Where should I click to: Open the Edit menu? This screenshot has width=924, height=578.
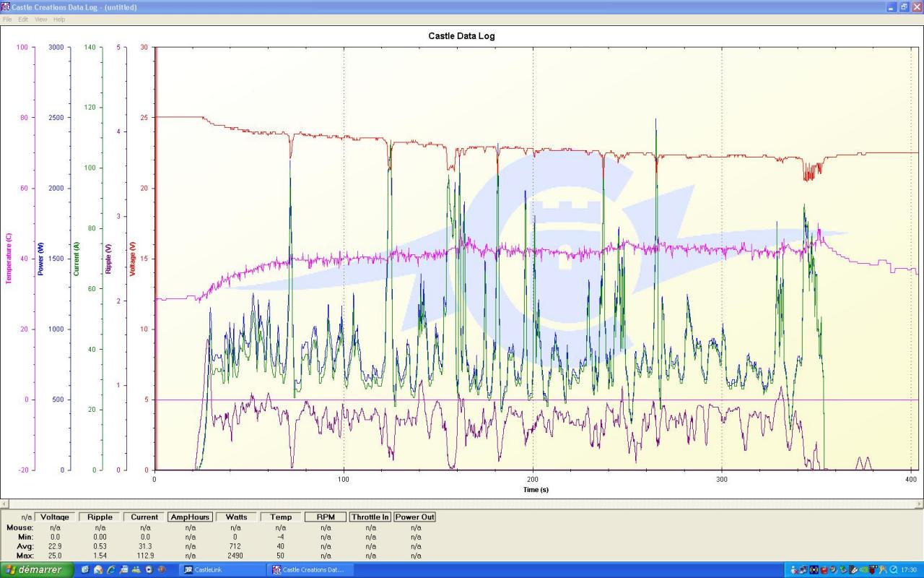[23, 19]
